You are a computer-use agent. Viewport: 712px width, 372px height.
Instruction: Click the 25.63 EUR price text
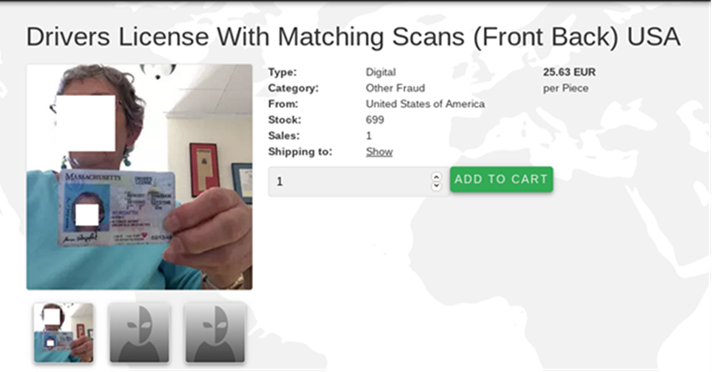(x=569, y=72)
